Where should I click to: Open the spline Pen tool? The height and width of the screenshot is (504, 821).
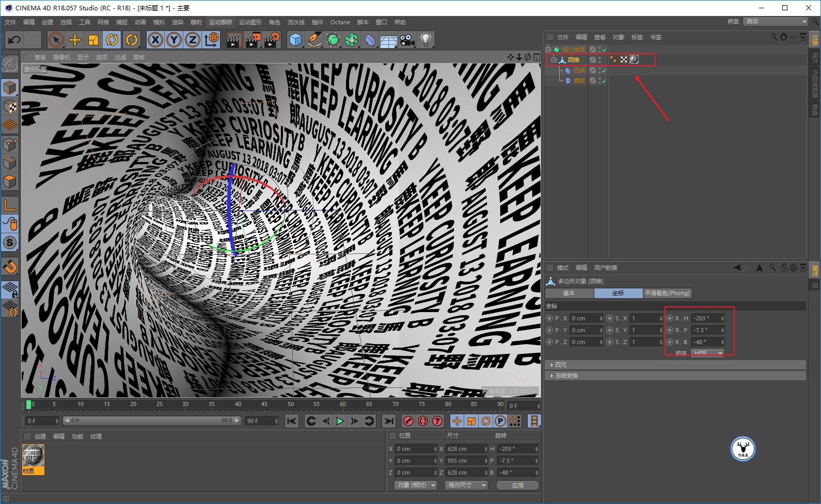(314, 40)
